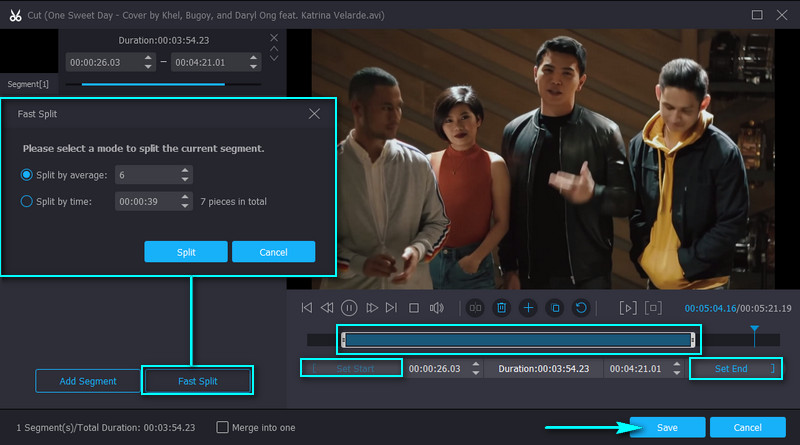
Task: Click the stop playback square icon
Action: pos(413,308)
